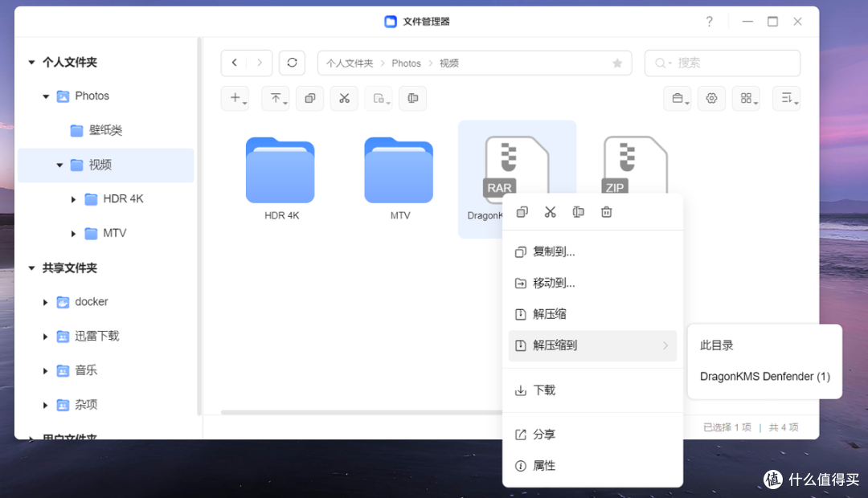The image size is (868, 498).
Task: Collapse the 视频 tree node arrow
Action: point(59,165)
